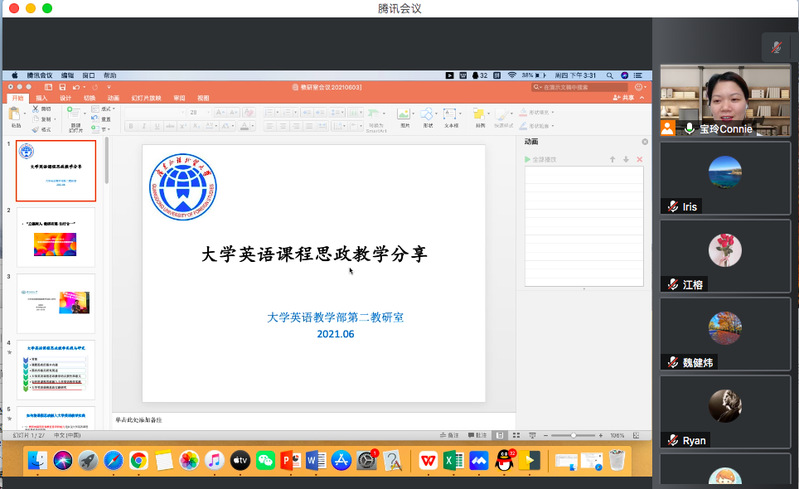Click the Convert to SmartArt icon
The width and height of the screenshot is (799, 489).
[374, 114]
